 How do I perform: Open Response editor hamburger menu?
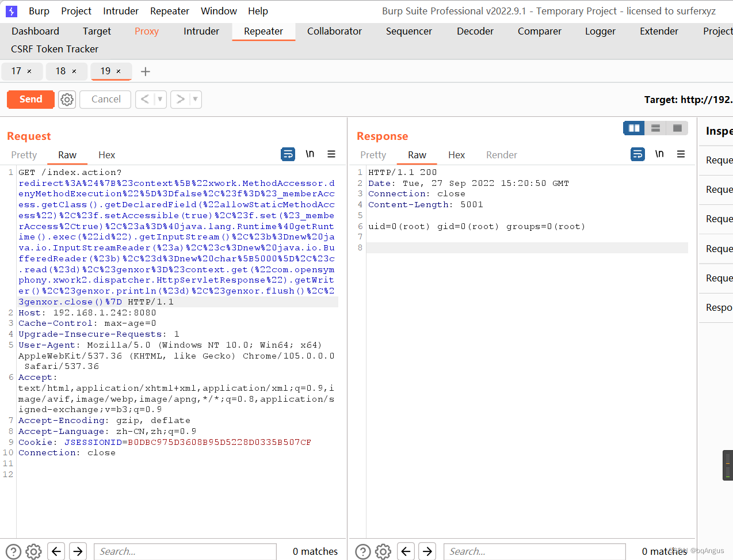pyautogui.click(x=681, y=154)
